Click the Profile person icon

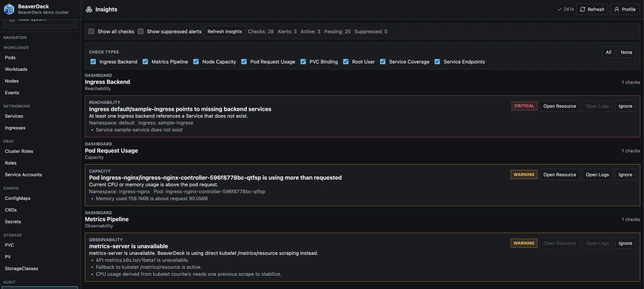pos(617,9)
